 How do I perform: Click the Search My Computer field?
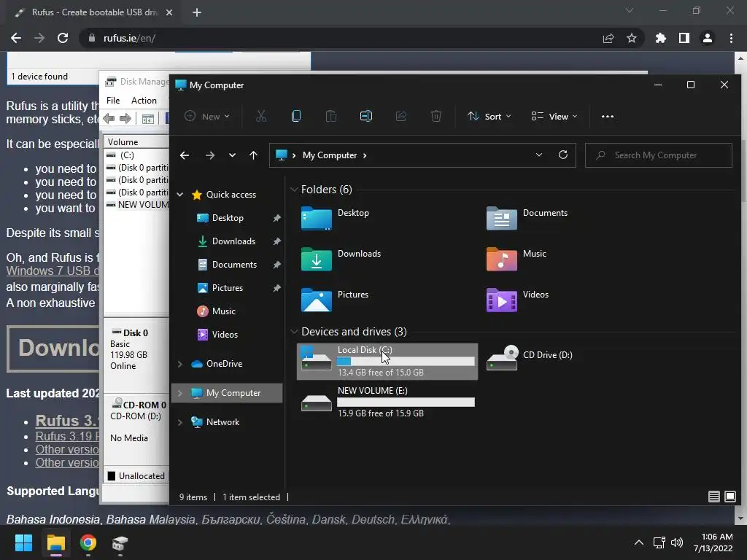659,155
